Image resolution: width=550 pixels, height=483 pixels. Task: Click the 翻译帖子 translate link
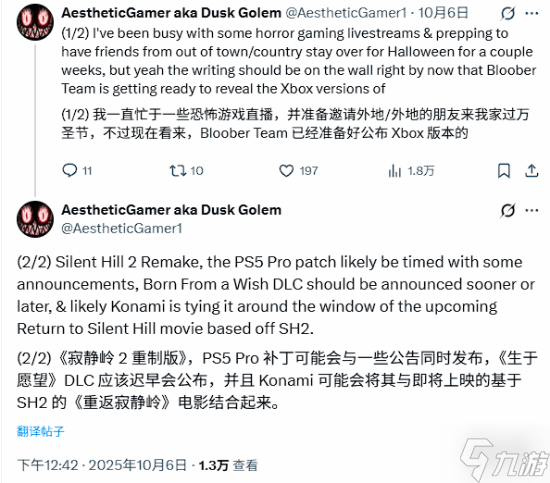coord(40,431)
